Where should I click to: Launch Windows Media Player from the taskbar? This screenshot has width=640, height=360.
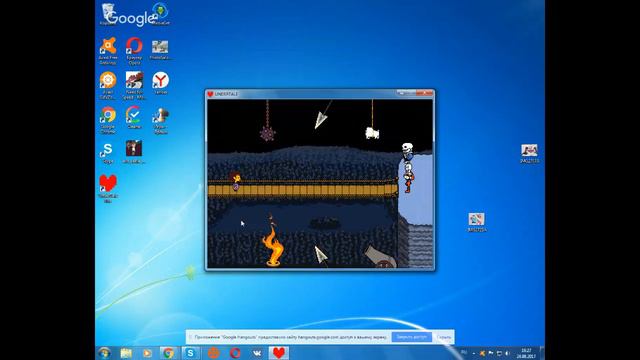pos(147,353)
